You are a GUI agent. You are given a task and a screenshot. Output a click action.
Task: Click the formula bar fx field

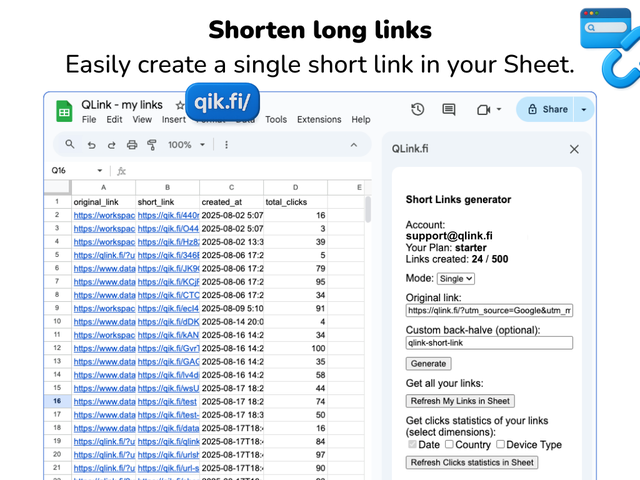[247, 171]
